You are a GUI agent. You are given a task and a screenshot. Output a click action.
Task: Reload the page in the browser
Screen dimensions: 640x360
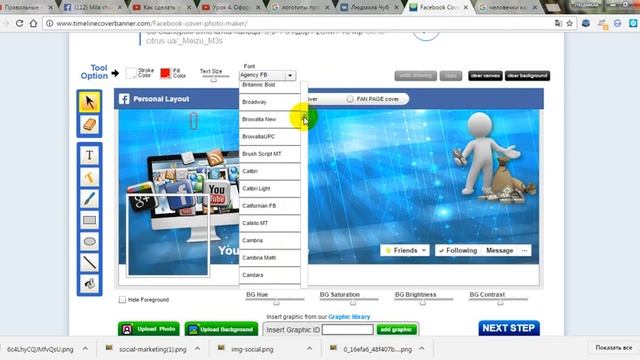pos(19,23)
